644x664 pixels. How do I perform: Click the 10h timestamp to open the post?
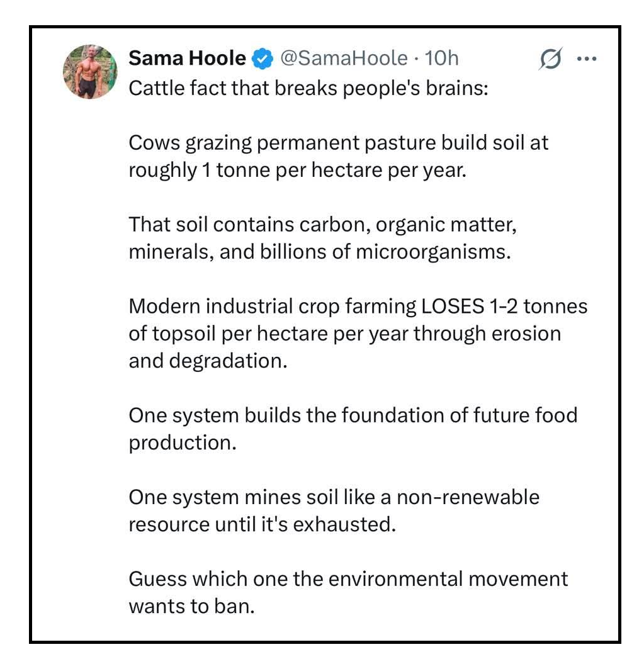(442, 59)
